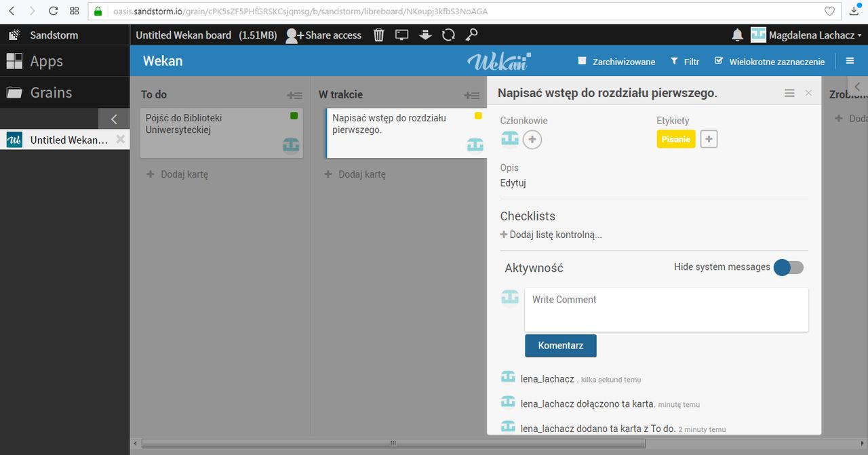This screenshot has width=868, height=455.
Task: Open the board hamburger menu
Action: click(x=850, y=60)
